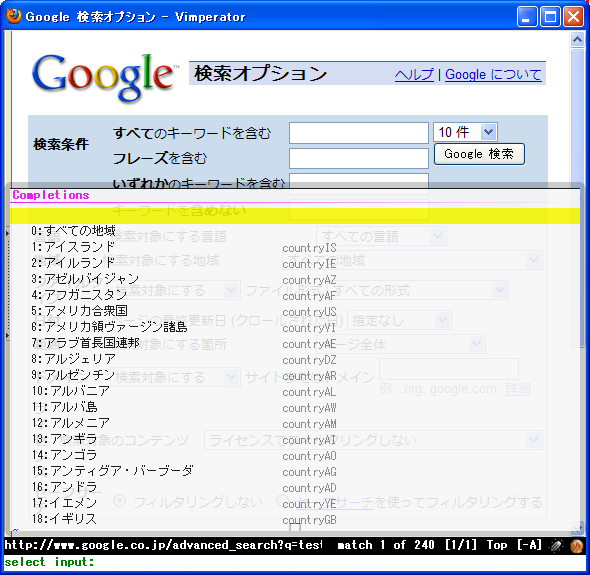Select completion 5:アメリカ合衆国
Viewport: 590px width, 575px height.
click(x=79, y=311)
